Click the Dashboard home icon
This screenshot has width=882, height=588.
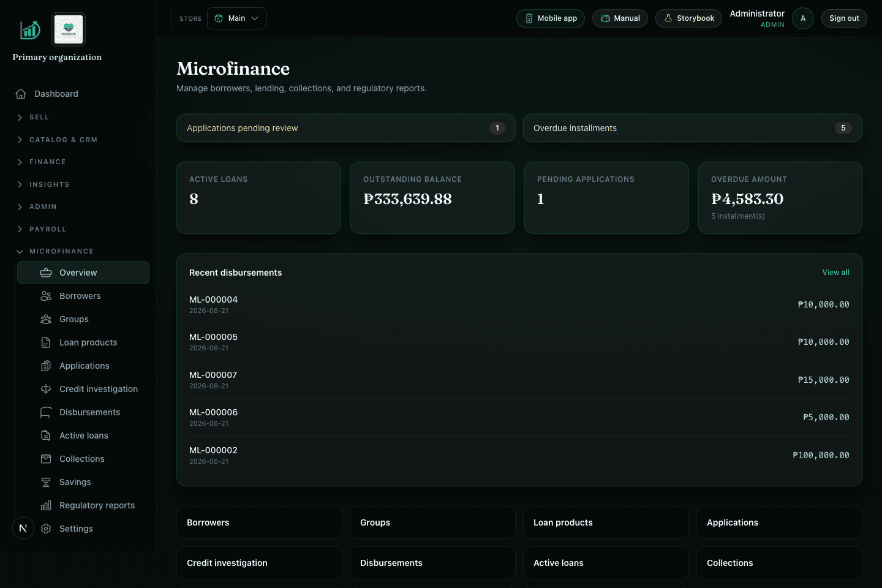21,94
